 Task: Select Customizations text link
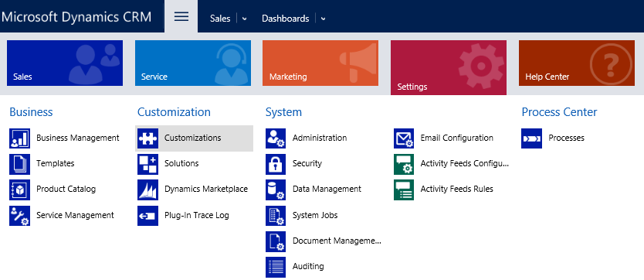pos(192,138)
